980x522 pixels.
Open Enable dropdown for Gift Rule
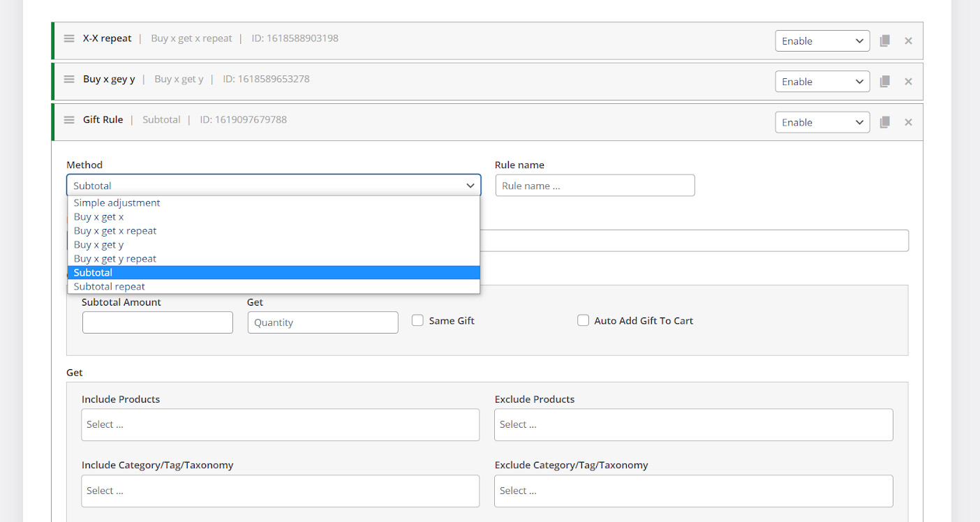(x=822, y=122)
